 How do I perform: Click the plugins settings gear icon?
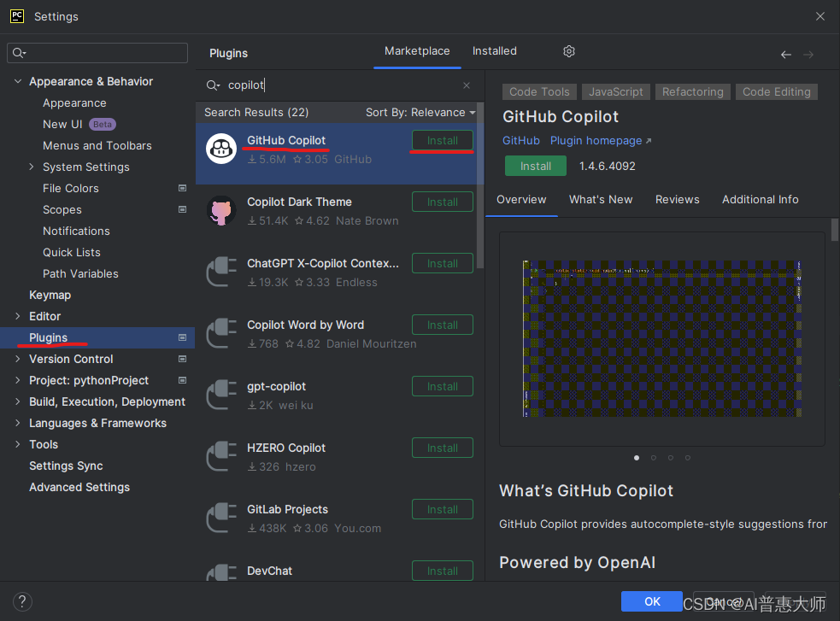point(569,51)
